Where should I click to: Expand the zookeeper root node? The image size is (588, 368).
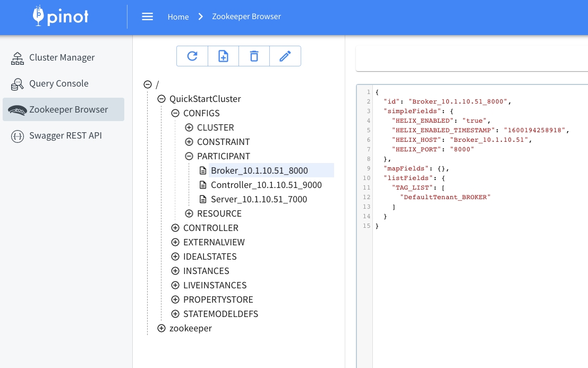(161, 328)
